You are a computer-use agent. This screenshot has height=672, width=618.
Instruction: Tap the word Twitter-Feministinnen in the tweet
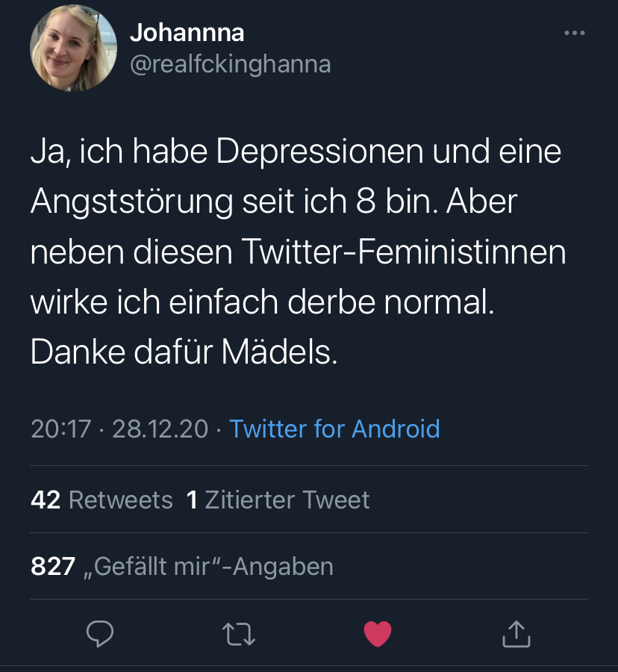point(404,252)
